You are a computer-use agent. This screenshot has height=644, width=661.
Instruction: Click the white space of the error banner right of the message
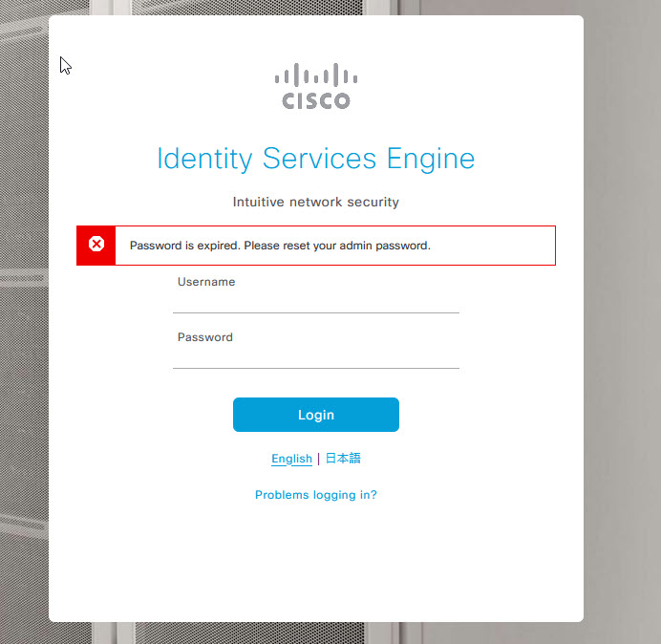(x=492, y=246)
